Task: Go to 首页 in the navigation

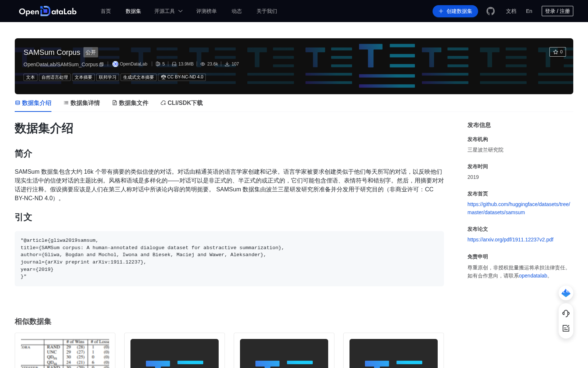Action: point(106,11)
